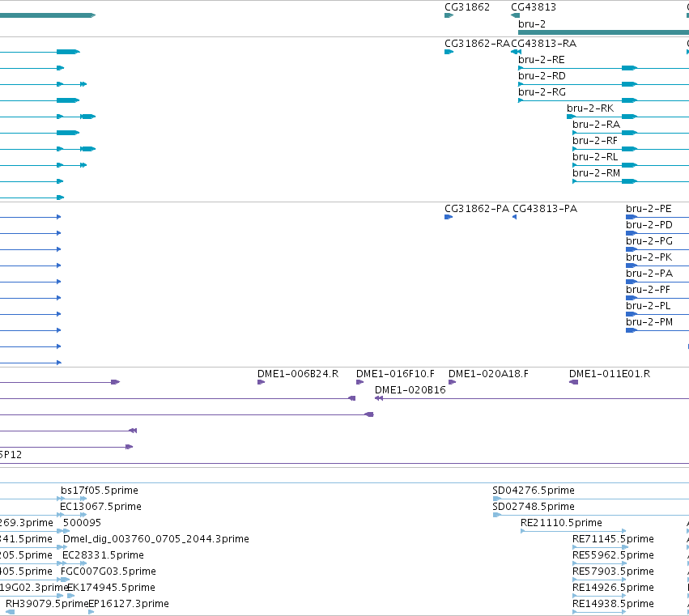Select the RE57903.5prime EST label
689x616 pixels.
pyautogui.click(x=613, y=571)
